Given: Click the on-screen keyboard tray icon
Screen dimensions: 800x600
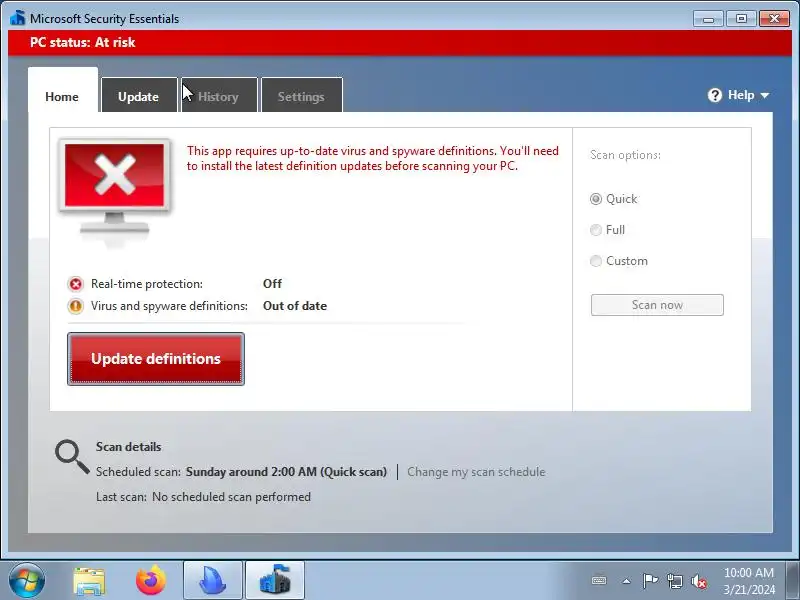Looking at the screenshot, I should 599,581.
